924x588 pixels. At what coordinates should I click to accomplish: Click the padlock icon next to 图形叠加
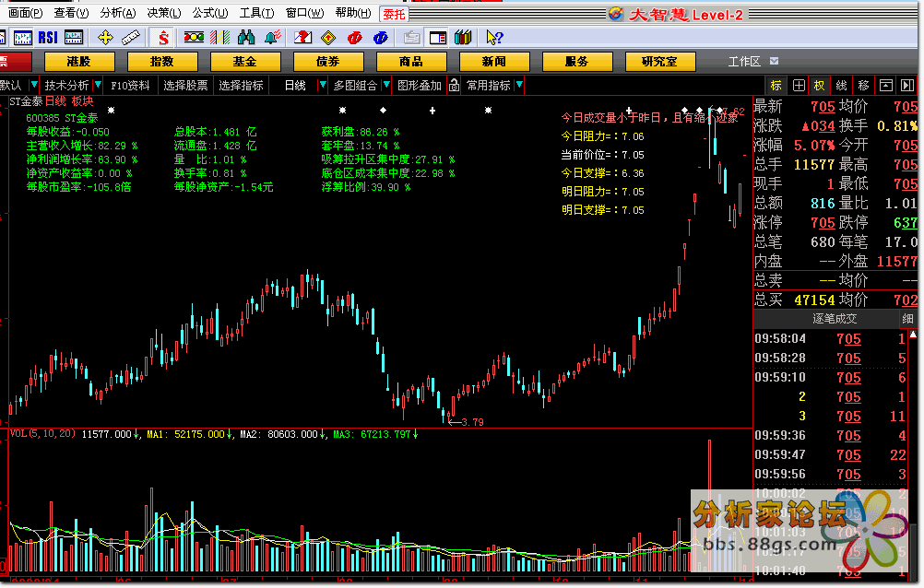pyautogui.click(x=454, y=86)
